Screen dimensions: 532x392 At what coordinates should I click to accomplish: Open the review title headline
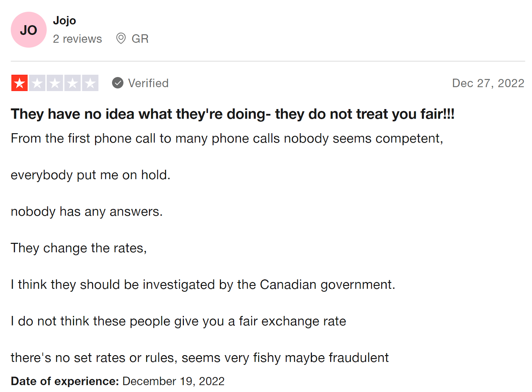pos(232,114)
